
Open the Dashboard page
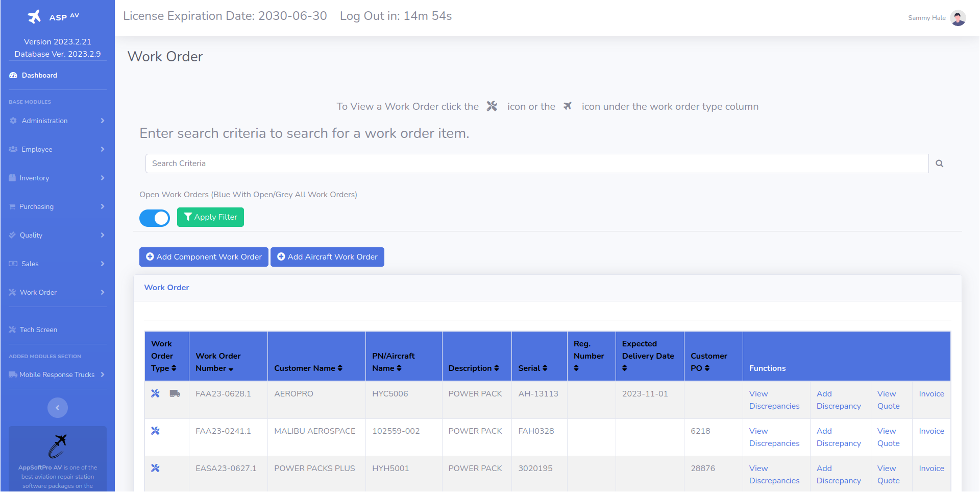[39, 75]
